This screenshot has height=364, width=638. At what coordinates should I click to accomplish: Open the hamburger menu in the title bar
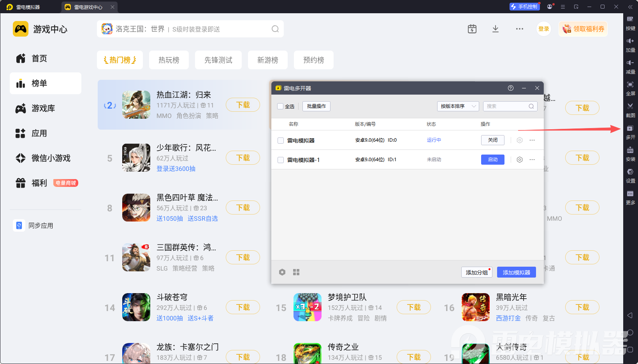[x=563, y=7]
